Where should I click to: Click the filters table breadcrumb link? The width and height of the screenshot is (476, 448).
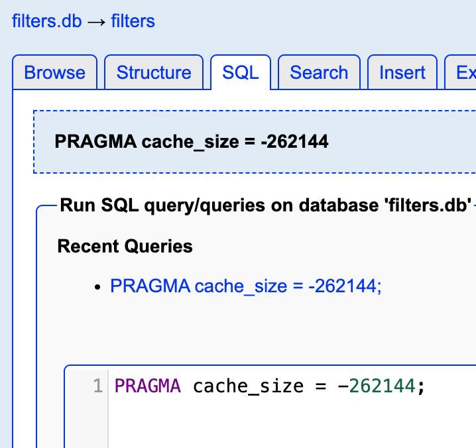tap(133, 21)
